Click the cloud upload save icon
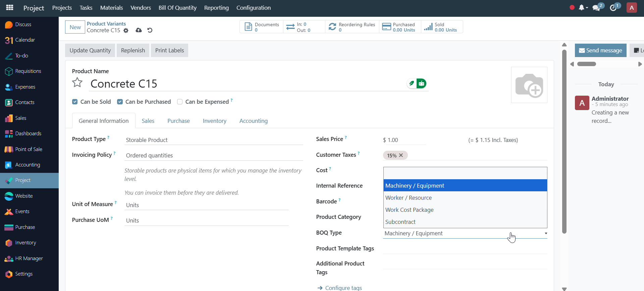Image resolution: width=644 pixels, height=291 pixels. [x=139, y=30]
